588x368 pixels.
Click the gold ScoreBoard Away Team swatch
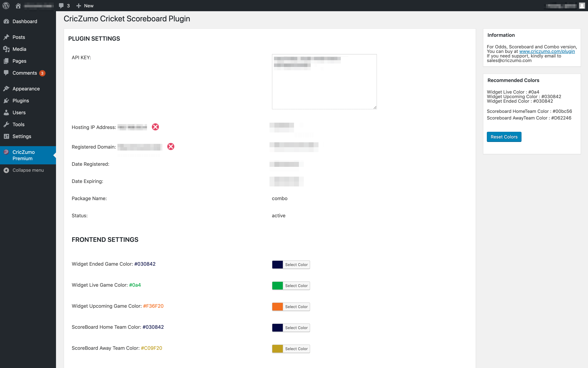(x=278, y=349)
